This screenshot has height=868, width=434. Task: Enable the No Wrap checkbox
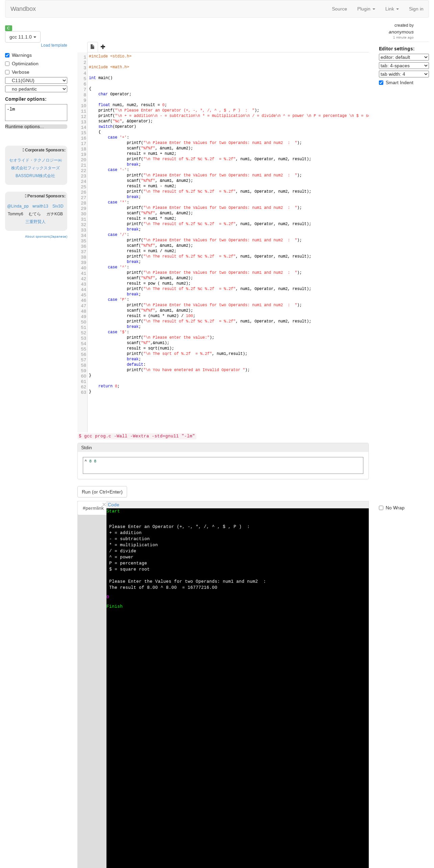[x=381, y=508]
